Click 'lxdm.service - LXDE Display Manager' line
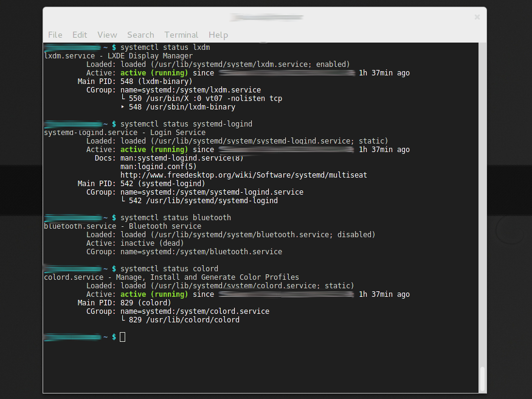532x399 pixels. [x=119, y=56]
